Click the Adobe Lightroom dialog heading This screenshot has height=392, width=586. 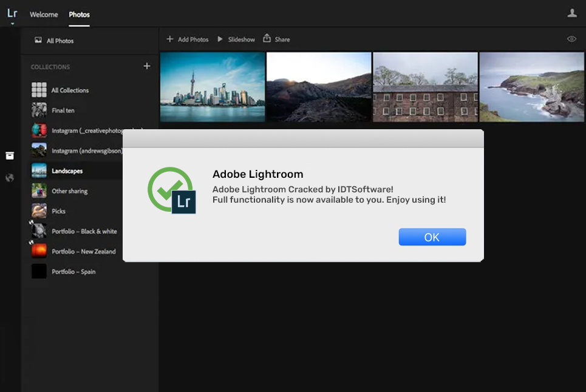click(x=258, y=174)
